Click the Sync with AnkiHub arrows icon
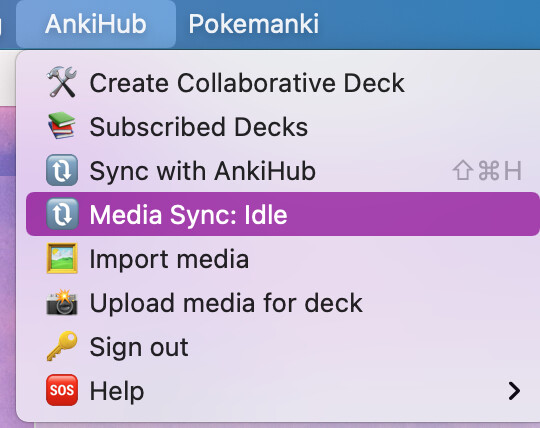 [62, 170]
